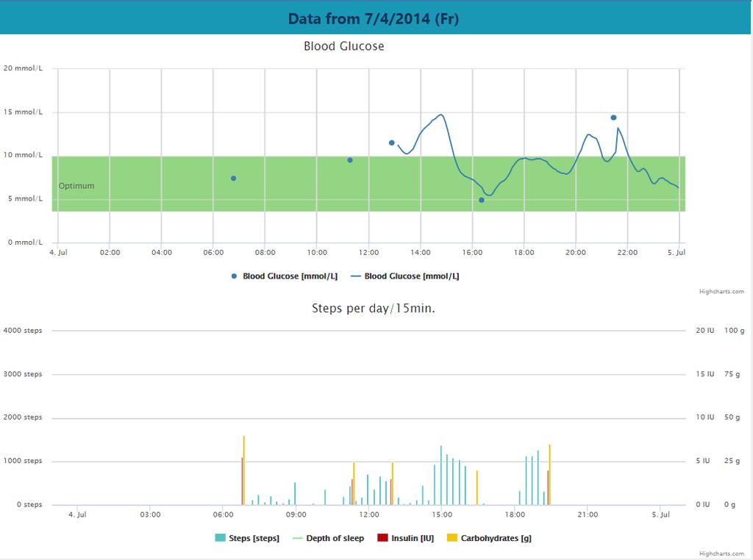
Task: Click the '18:00' label on steps chart
Action: (515, 515)
